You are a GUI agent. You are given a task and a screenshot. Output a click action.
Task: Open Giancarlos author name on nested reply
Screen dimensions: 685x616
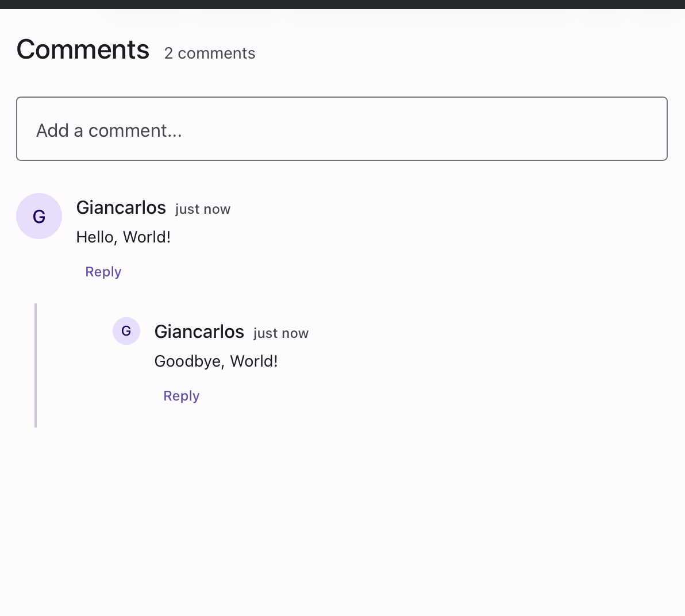(199, 332)
